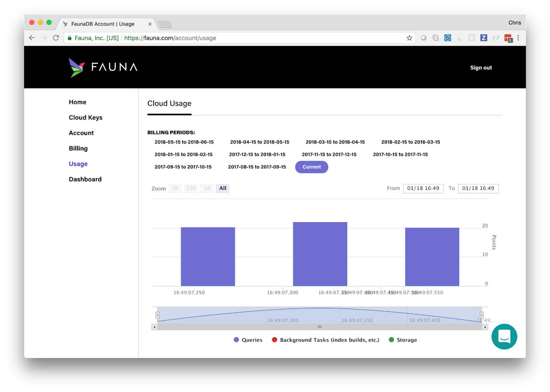Click the tallest middle bar in the chart
The image size is (550, 392).
[320, 254]
